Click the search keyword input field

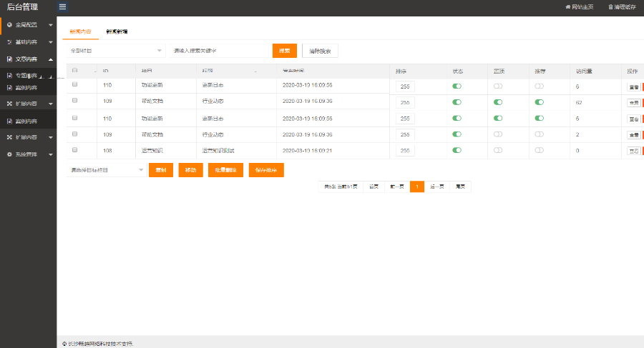(x=219, y=51)
